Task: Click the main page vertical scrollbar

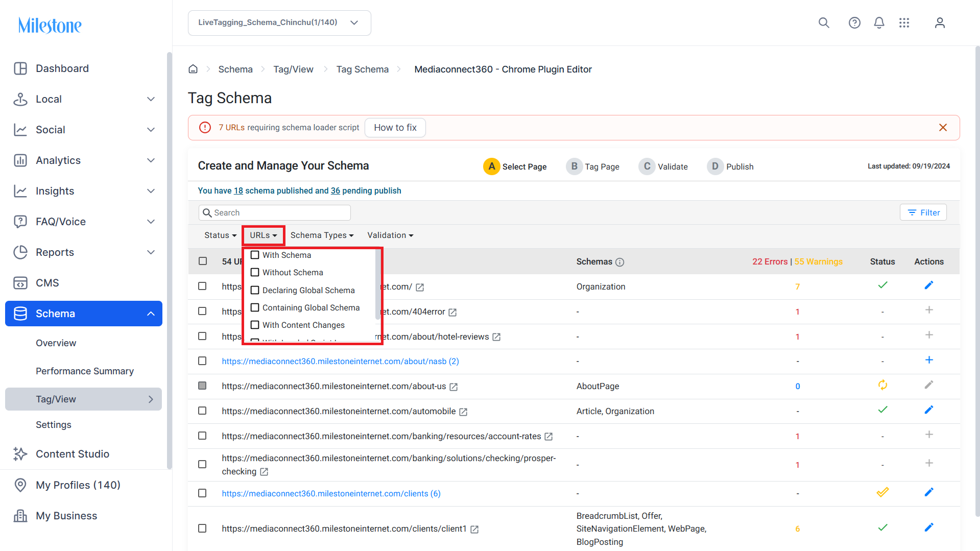Action: coord(977,281)
